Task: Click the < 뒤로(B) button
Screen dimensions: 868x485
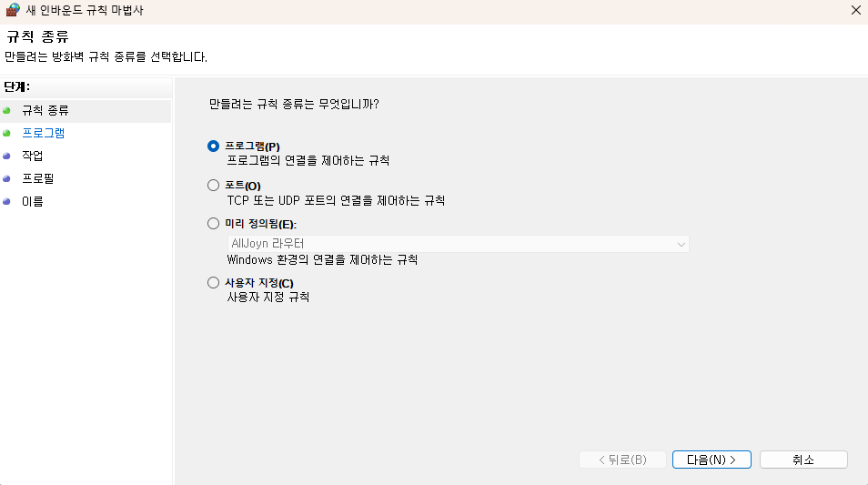Action: point(622,460)
